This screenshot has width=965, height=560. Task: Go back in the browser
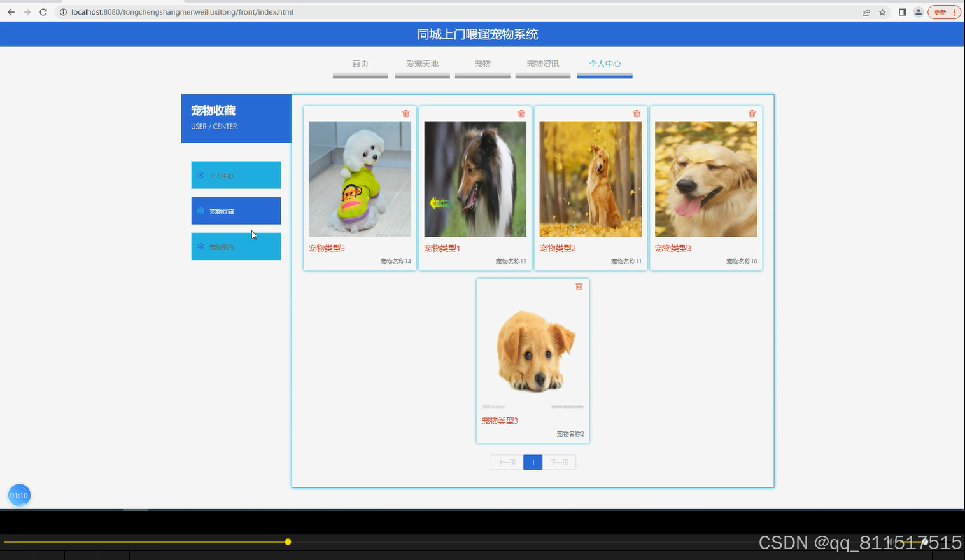11,12
